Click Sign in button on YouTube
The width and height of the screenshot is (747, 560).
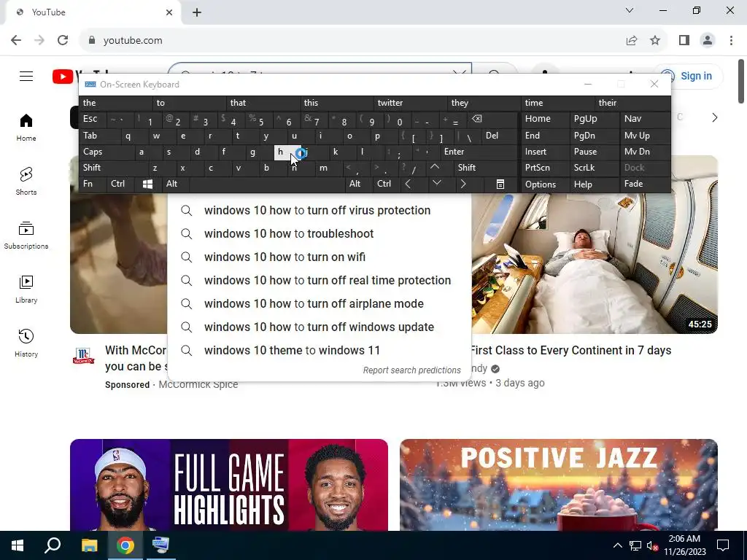[689, 76]
